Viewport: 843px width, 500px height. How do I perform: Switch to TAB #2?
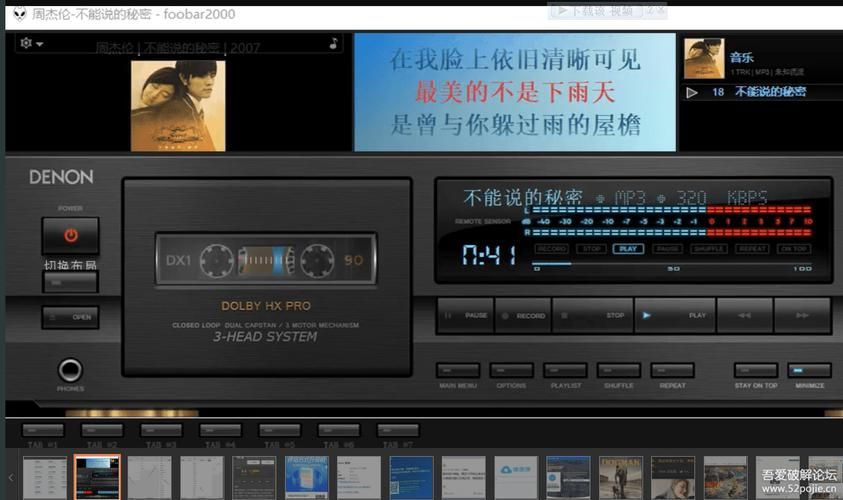(102, 431)
